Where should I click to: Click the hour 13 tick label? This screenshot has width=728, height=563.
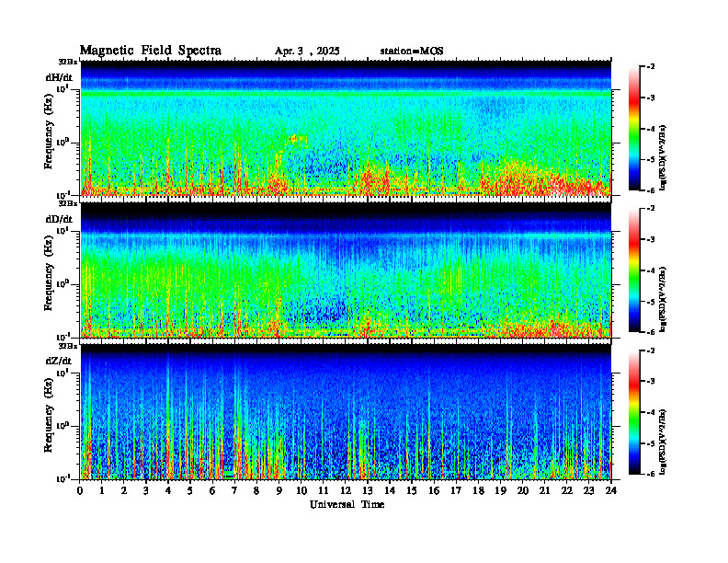(368, 491)
